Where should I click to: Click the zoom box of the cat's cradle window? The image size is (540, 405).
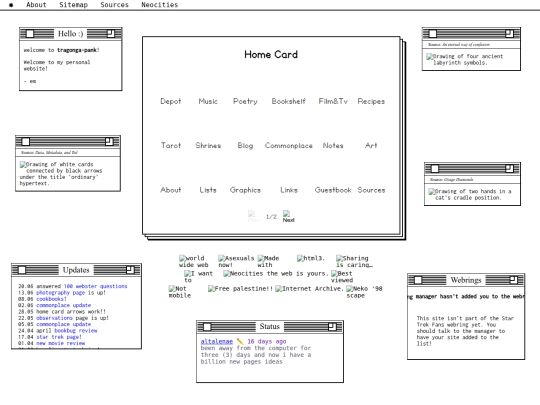point(509,169)
